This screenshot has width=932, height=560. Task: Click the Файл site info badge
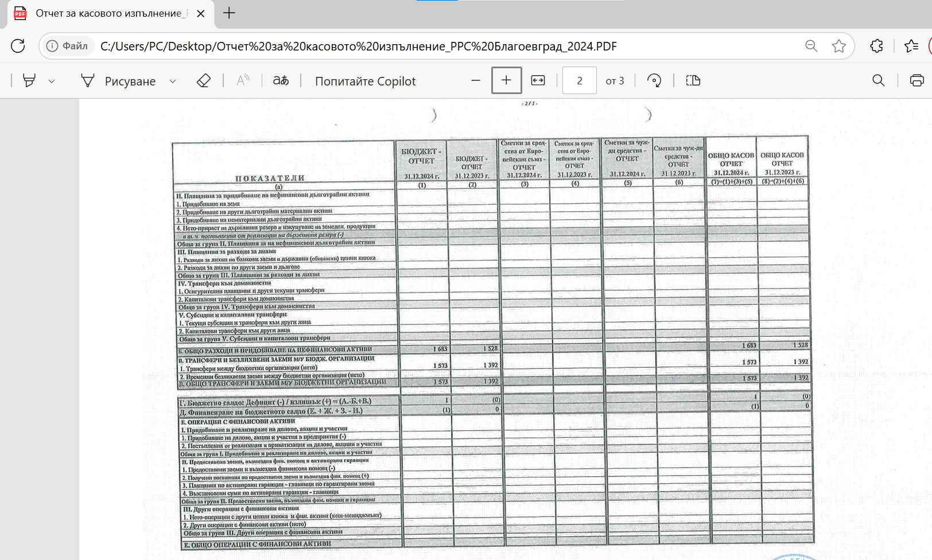pyautogui.click(x=68, y=46)
